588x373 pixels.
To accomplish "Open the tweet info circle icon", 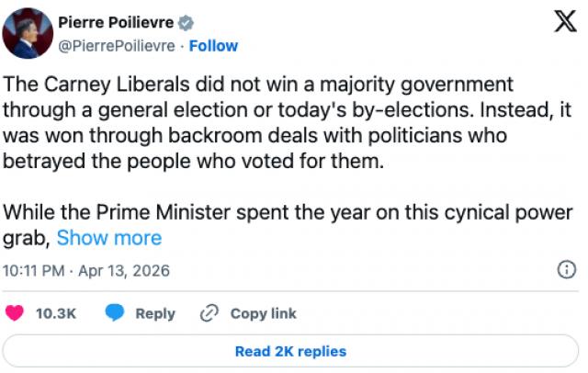I will pos(567,271).
